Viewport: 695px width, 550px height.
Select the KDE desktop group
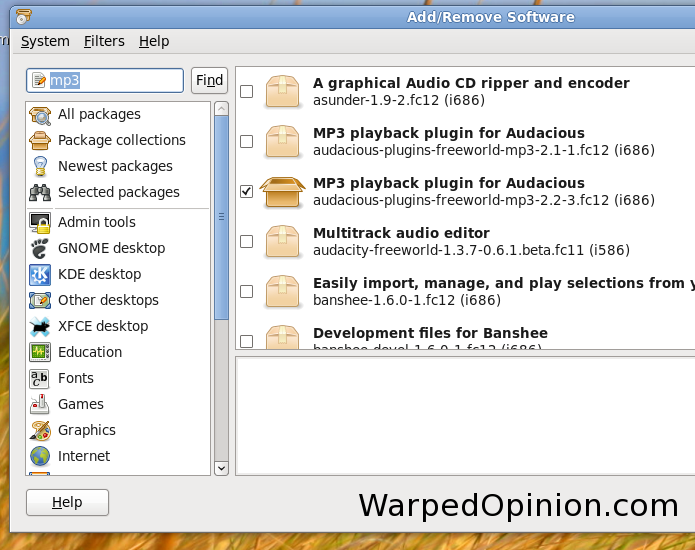(118, 274)
